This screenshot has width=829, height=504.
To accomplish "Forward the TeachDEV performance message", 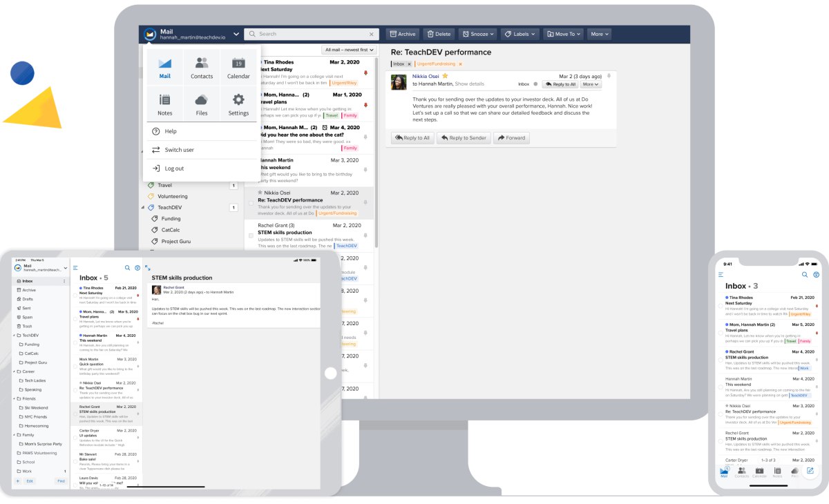I will 511,138.
